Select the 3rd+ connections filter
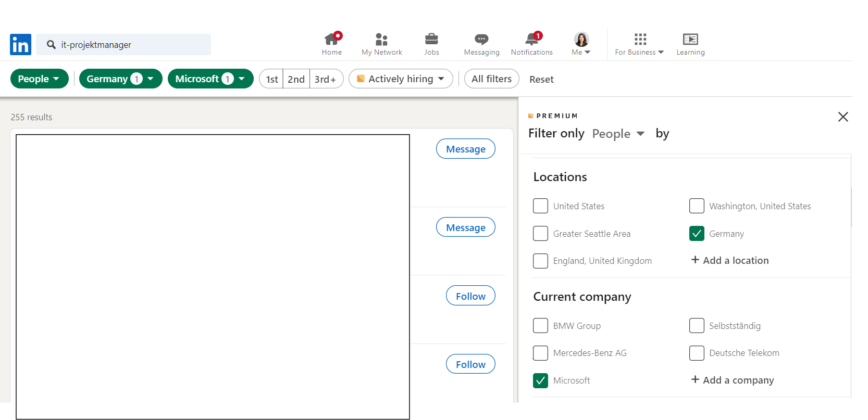Screen dimensions: 868x420 [x=326, y=79]
